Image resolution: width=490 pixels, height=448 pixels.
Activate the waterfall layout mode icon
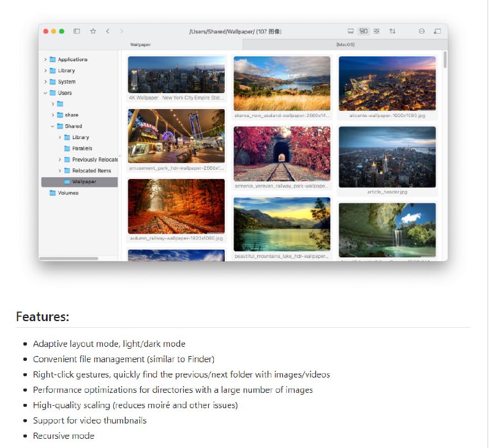point(364,31)
